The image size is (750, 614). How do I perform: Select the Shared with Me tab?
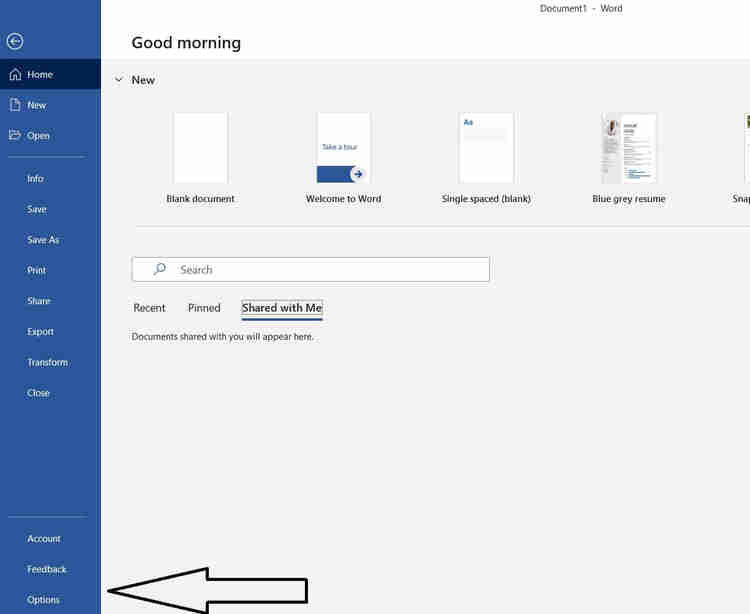click(282, 308)
